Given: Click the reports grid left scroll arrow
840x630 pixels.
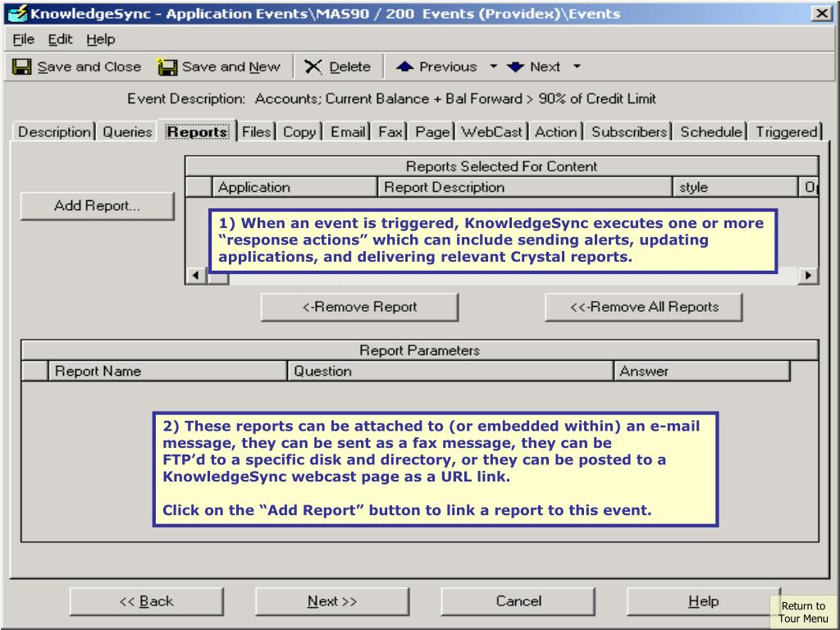Looking at the screenshot, I should click(195, 276).
